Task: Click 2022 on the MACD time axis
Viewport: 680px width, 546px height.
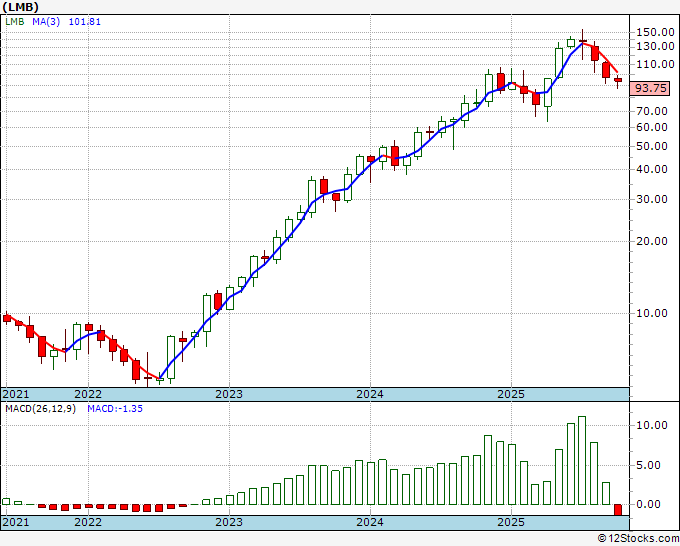Action: point(88,522)
